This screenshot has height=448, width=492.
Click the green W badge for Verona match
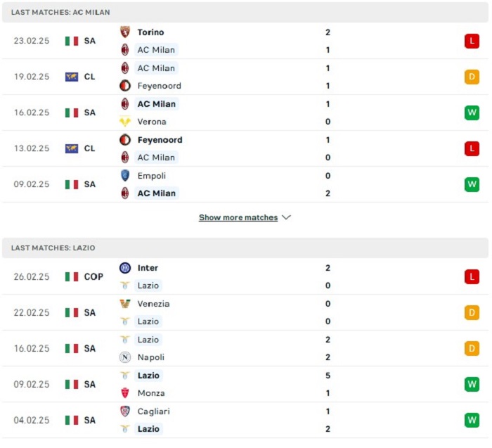pyautogui.click(x=472, y=113)
